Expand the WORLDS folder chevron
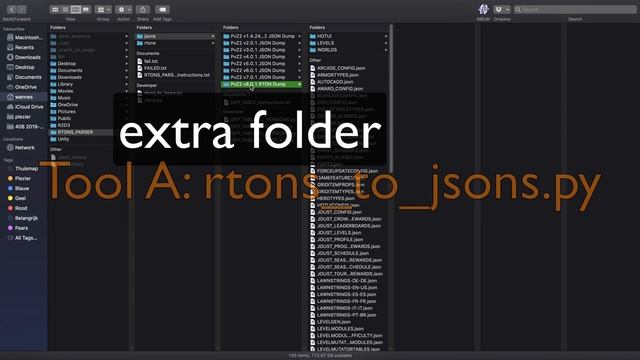640x360 pixels. pyautogui.click(x=386, y=50)
